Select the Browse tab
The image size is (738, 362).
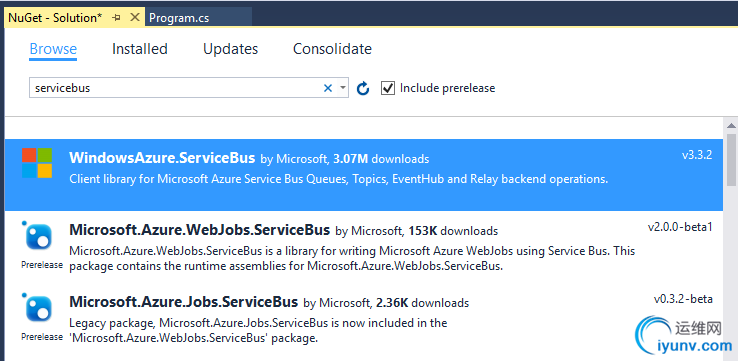coord(53,49)
